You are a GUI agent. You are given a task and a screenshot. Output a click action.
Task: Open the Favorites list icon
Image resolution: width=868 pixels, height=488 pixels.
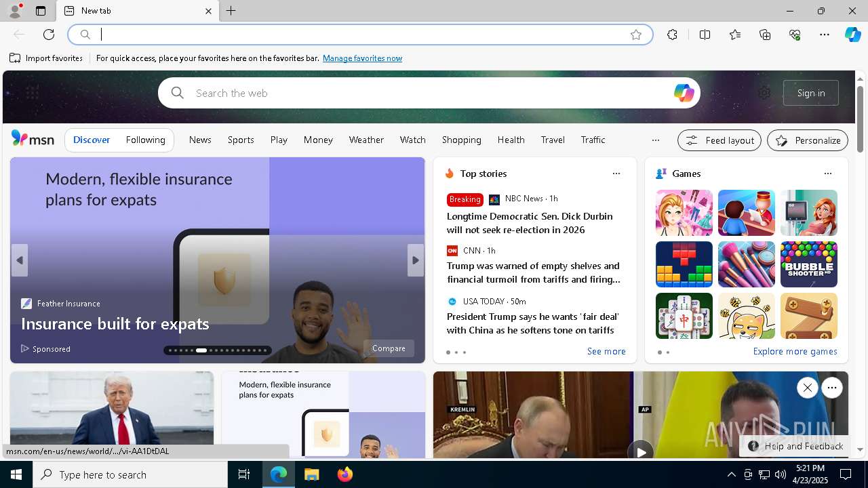coord(735,35)
